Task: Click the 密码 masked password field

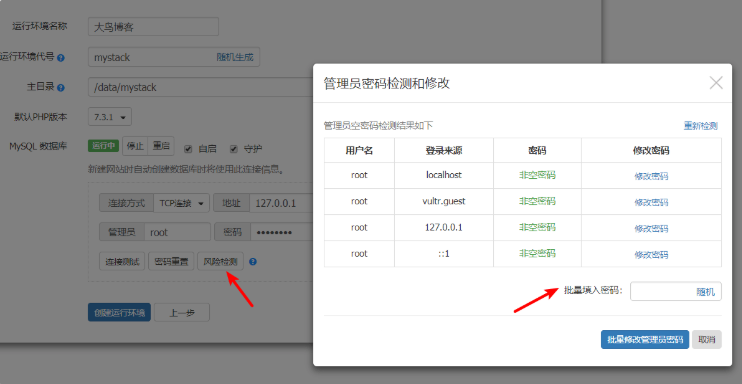Action: (282, 232)
